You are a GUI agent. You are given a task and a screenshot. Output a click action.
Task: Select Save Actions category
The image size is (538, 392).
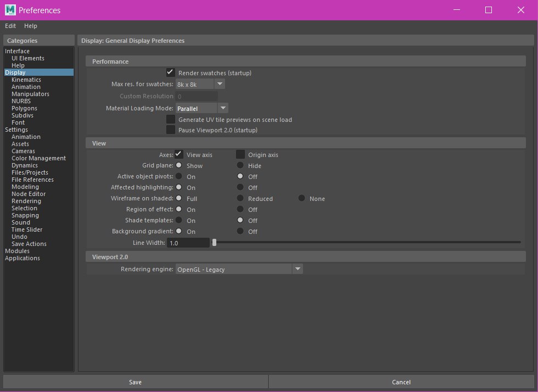(x=29, y=244)
